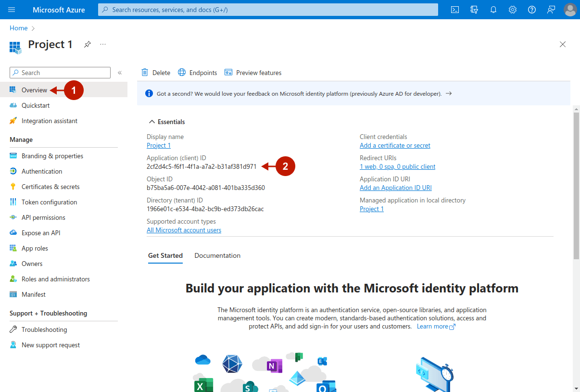
Task: Open portal settings gear icon
Action: click(513, 10)
